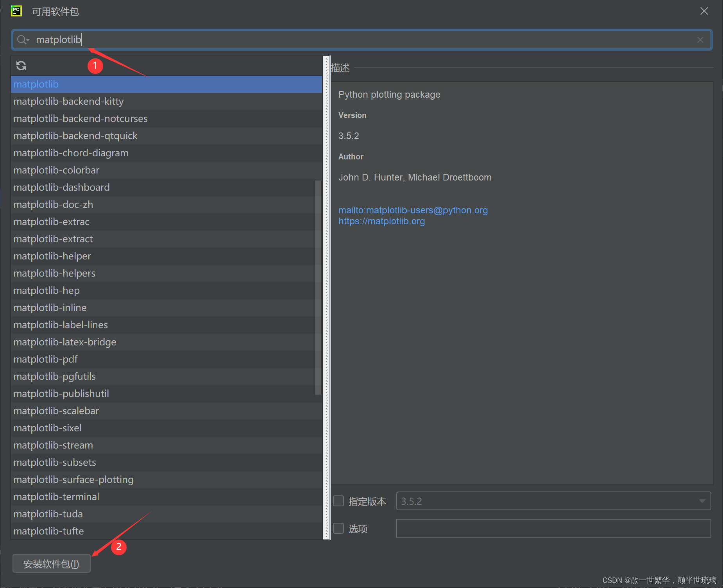Click the splitter handle between list and description

click(327, 298)
